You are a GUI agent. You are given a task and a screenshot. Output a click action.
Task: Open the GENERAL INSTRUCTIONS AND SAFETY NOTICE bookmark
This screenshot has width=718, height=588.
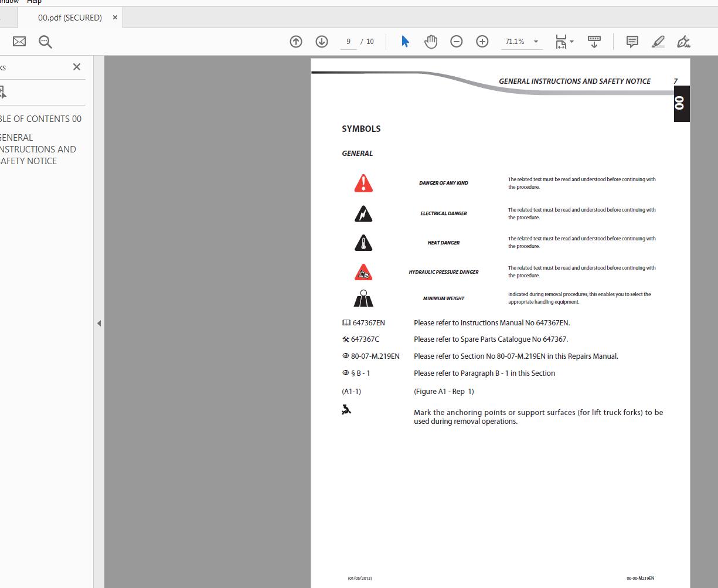(39, 149)
